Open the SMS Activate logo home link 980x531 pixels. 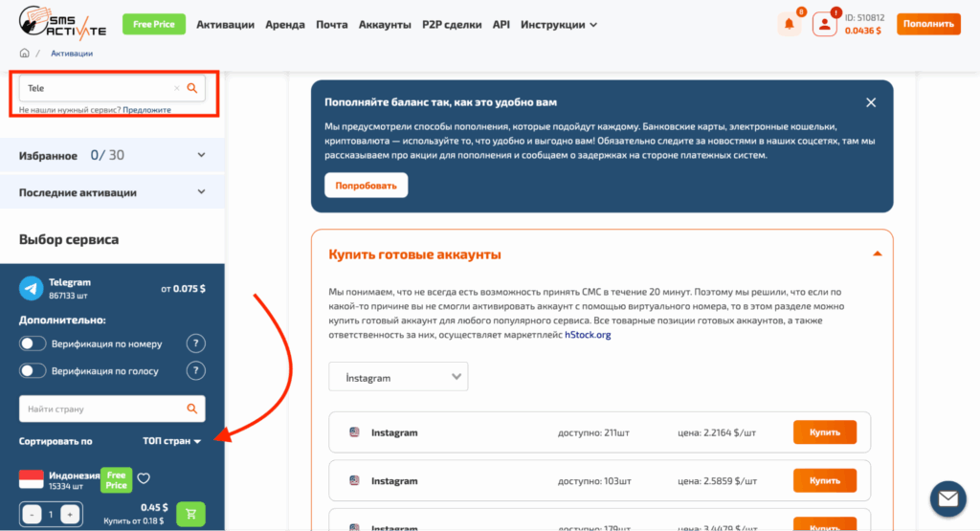tap(62, 23)
